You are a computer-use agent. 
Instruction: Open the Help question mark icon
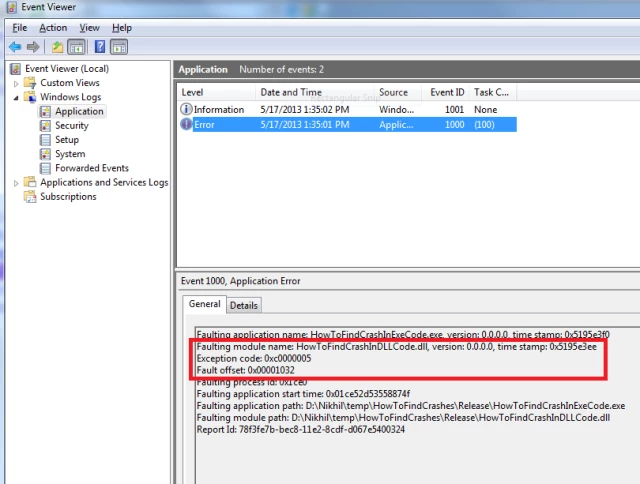pyautogui.click(x=100, y=47)
